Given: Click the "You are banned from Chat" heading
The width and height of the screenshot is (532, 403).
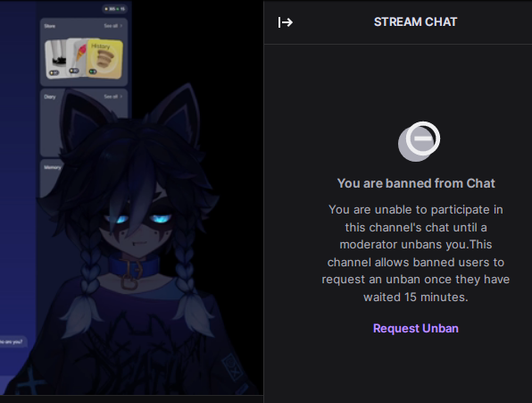Looking at the screenshot, I should coord(416,183).
